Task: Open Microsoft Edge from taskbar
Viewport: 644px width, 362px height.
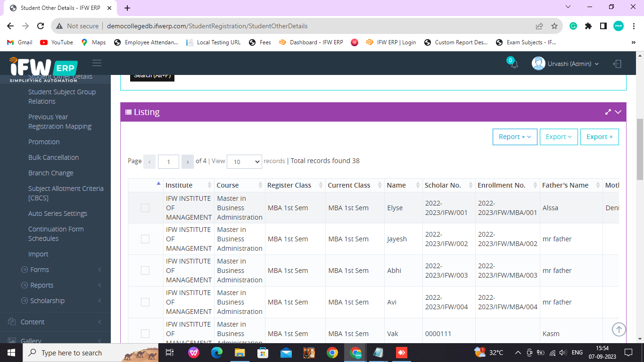Action: 216,353
